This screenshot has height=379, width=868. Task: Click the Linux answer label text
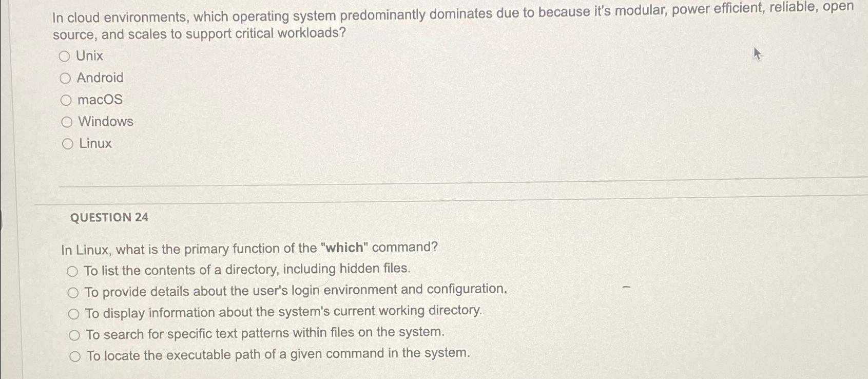point(95,143)
